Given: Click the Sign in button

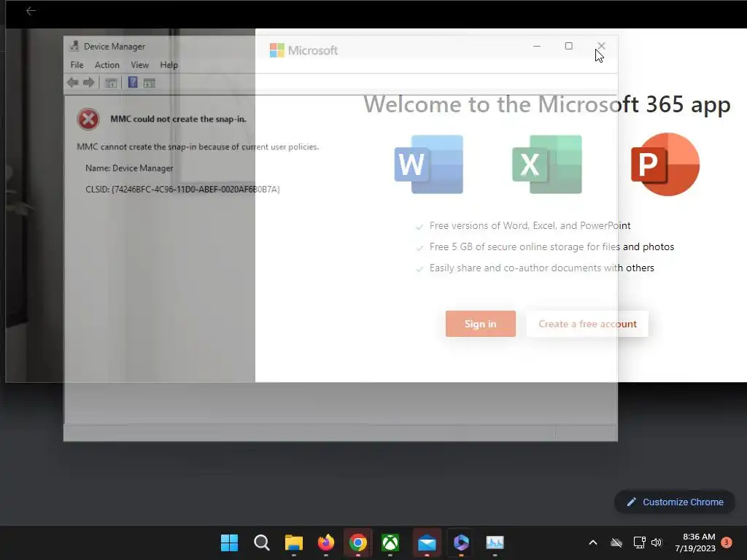Looking at the screenshot, I should [481, 324].
